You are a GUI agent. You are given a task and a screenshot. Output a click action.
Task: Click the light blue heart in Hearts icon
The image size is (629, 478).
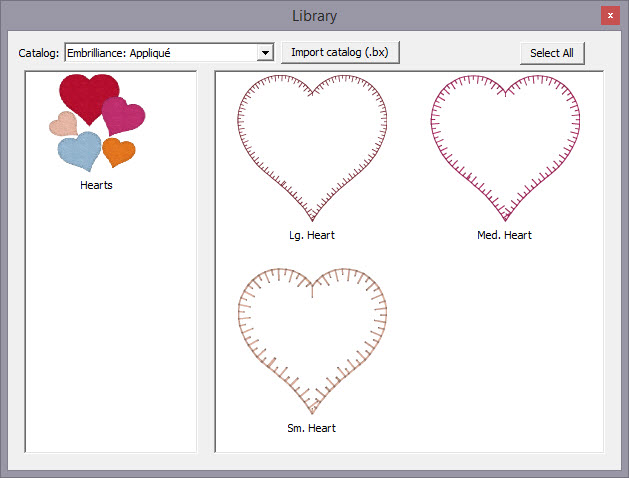pyautogui.click(x=79, y=151)
